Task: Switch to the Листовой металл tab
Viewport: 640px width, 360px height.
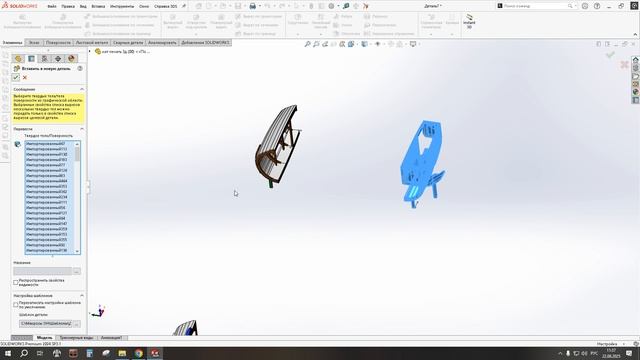Action: [x=92, y=42]
